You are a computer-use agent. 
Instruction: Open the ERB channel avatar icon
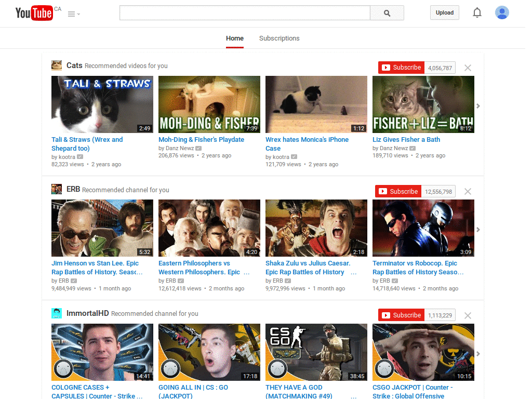[x=57, y=189]
